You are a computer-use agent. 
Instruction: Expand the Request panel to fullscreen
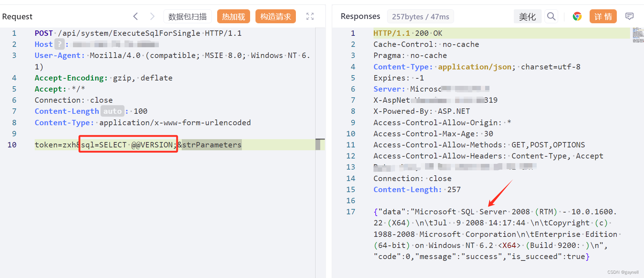pyautogui.click(x=310, y=16)
